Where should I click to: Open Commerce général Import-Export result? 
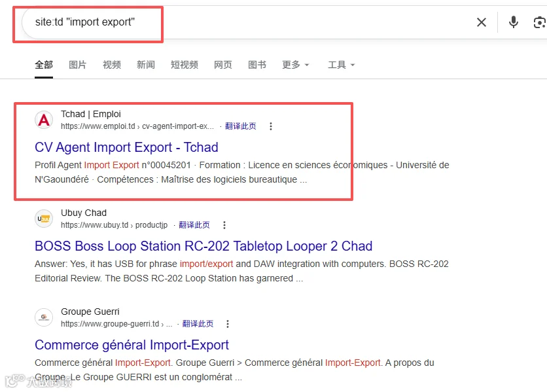[132, 345]
